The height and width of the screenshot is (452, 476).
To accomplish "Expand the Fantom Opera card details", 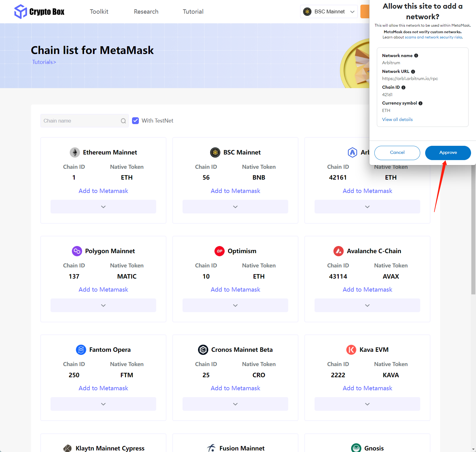I will (103, 404).
